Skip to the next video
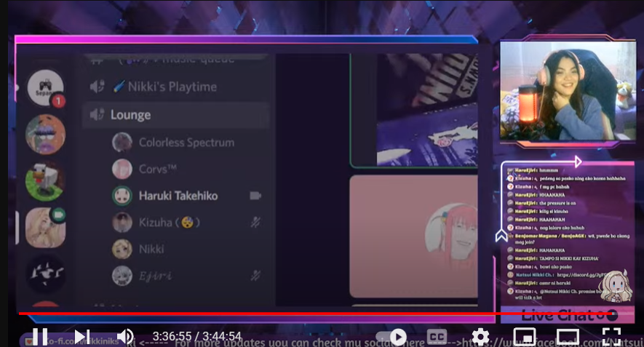Image resolution: width=644 pixels, height=347 pixels. click(x=82, y=337)
